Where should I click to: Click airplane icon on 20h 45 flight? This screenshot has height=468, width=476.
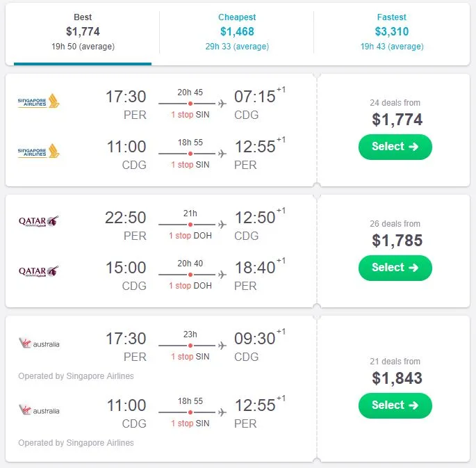(x=222, y=104)
